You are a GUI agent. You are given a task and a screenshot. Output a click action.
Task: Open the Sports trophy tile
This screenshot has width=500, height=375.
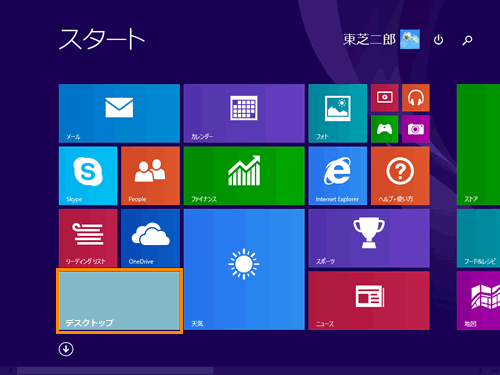pos(369,238)
